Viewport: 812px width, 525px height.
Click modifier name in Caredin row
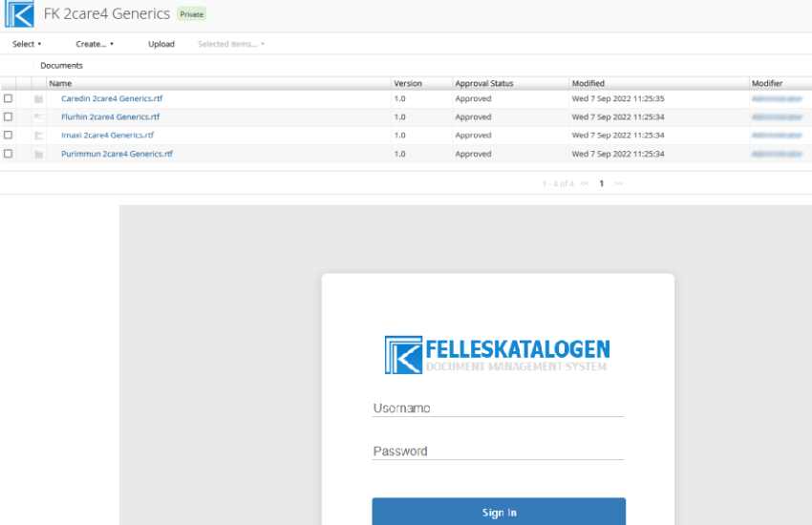pyautogui.click(x=777, y=98)
